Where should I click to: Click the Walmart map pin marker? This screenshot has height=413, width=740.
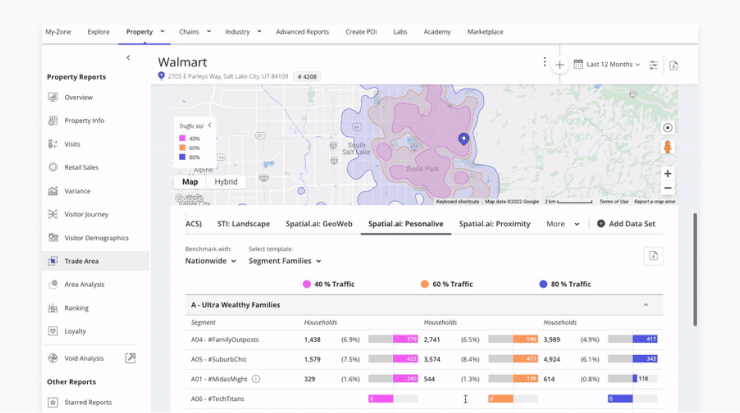click(464, 139)
